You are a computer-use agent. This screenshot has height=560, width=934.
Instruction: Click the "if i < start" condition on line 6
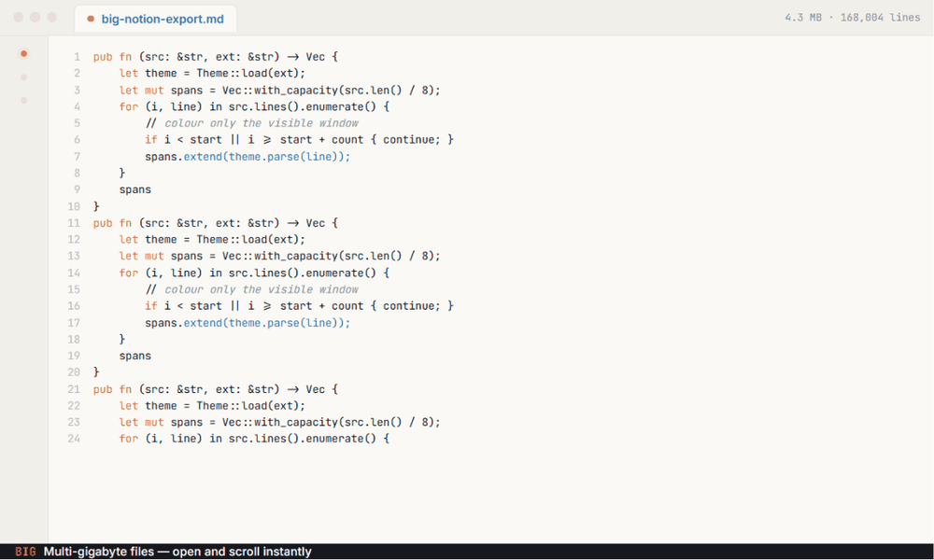click(x=300, y=140)
